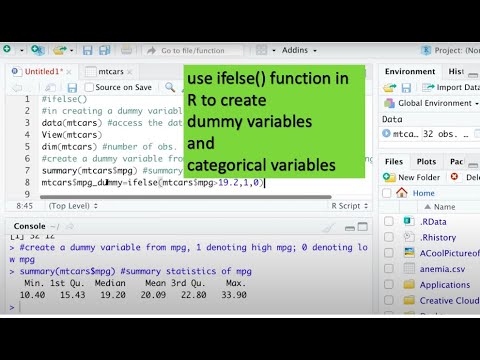Click code line 8 ifelse statement

click(x=153, y=183)
